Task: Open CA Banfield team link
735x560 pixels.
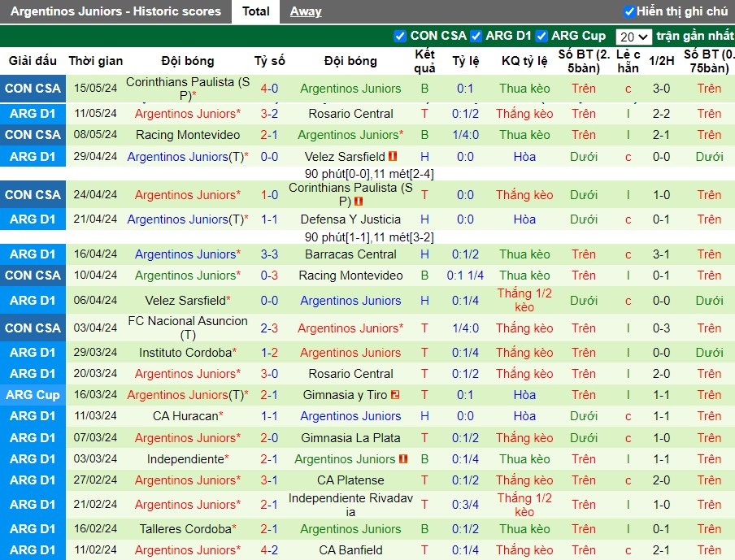Action: (350, 549)
